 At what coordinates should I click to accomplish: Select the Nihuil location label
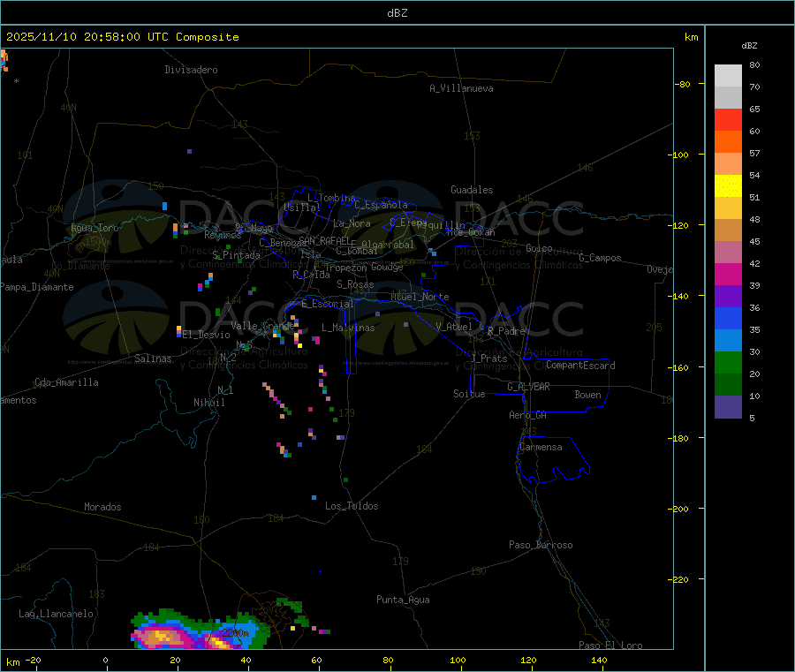coord(209,403)
